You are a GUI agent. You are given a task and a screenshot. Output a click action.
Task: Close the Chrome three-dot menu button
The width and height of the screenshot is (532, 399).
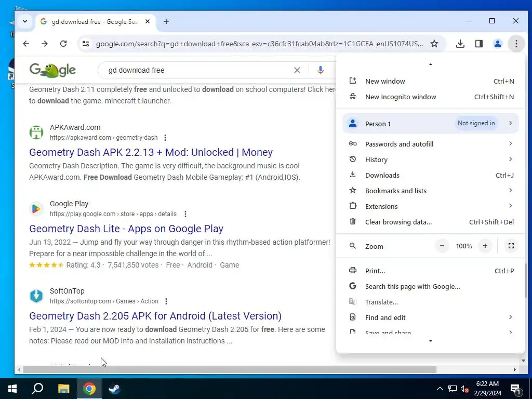tap(516, 44)
